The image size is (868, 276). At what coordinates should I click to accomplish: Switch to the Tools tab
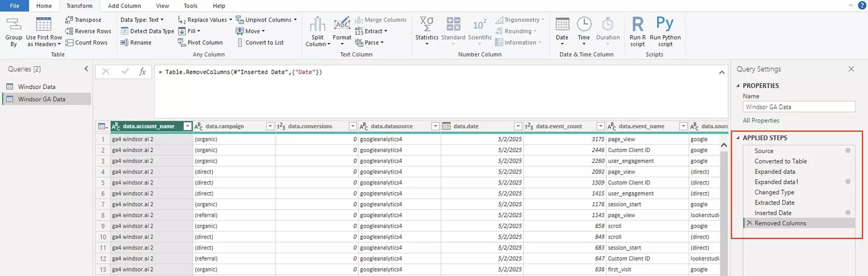pos(191,6)
